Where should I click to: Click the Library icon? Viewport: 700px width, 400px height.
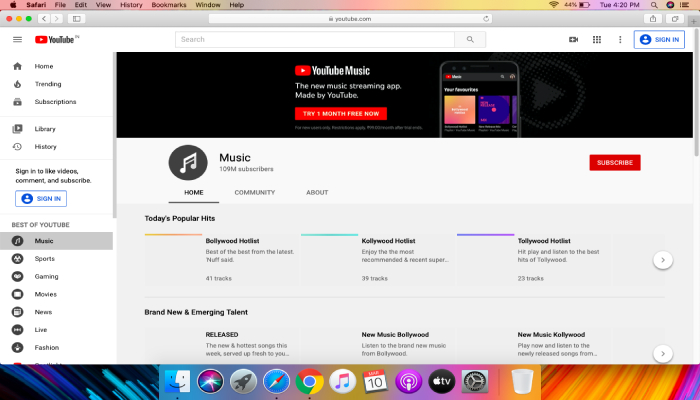17,129
